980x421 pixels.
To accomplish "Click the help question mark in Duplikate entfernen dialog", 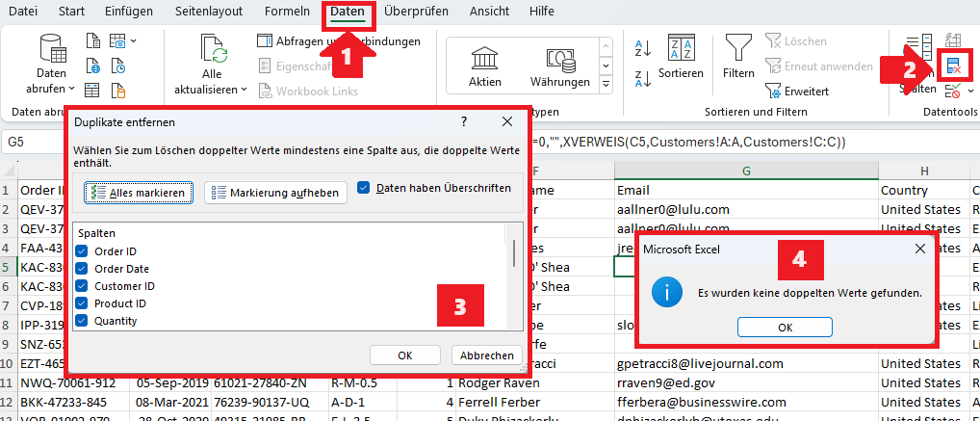I will pos(464,121).
